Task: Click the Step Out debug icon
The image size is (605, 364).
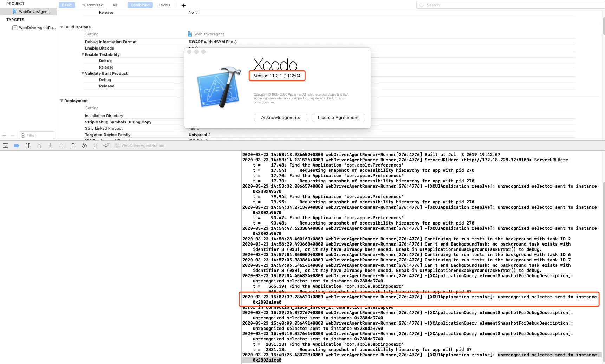Action: 61,145
